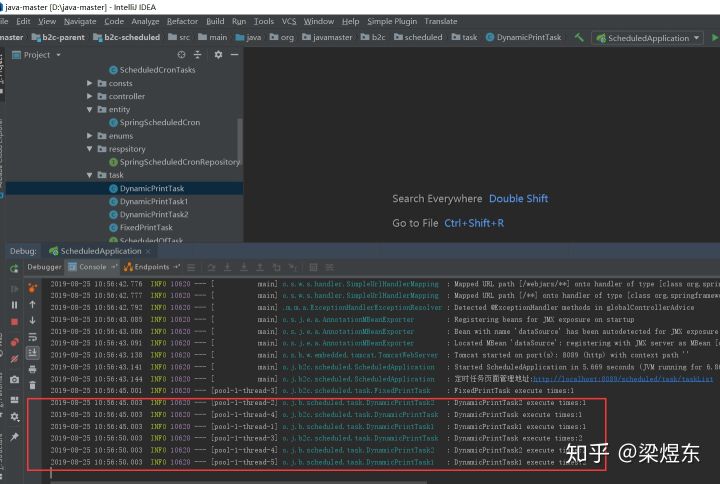Viewport: 720px width, 484px height.
Task: Print the console output
Action: [x=33, y=369]
